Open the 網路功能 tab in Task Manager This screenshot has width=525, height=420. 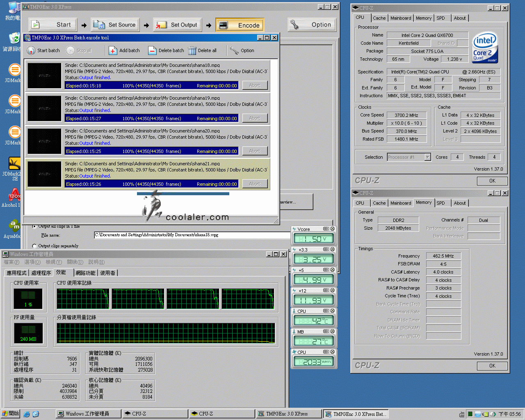click(x=85, y=273)
